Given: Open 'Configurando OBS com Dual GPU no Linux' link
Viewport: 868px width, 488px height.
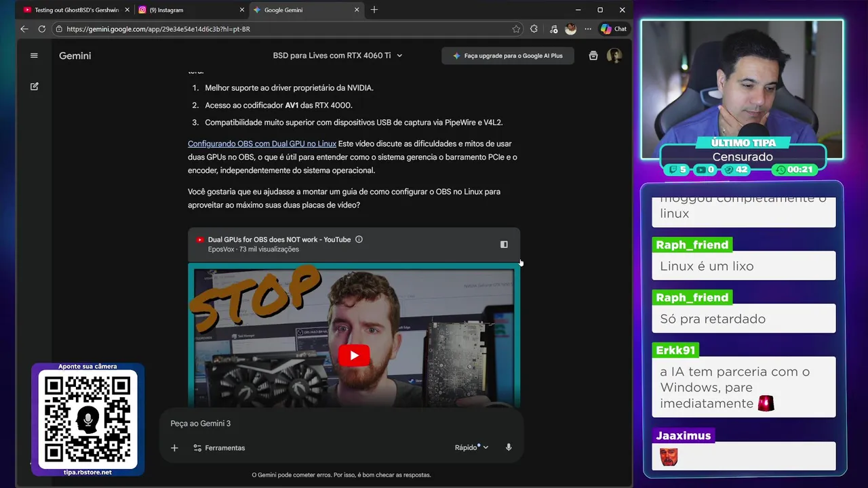Looking at the screenshot, I should coord(262,144).
